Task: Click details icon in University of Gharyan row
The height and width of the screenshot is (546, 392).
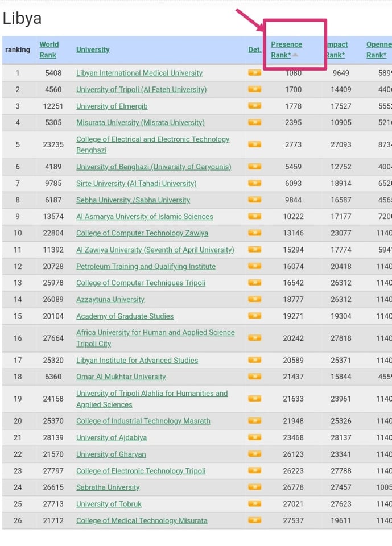Action: click(255, 454)
